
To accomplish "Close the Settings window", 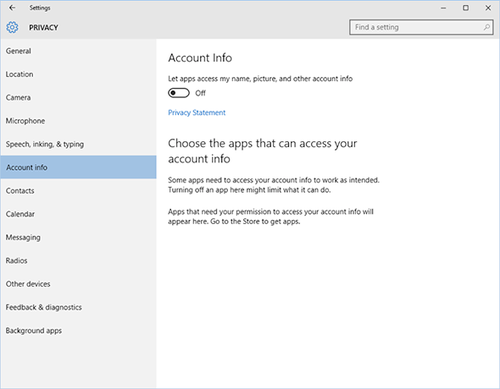I will tap(488, 8).
